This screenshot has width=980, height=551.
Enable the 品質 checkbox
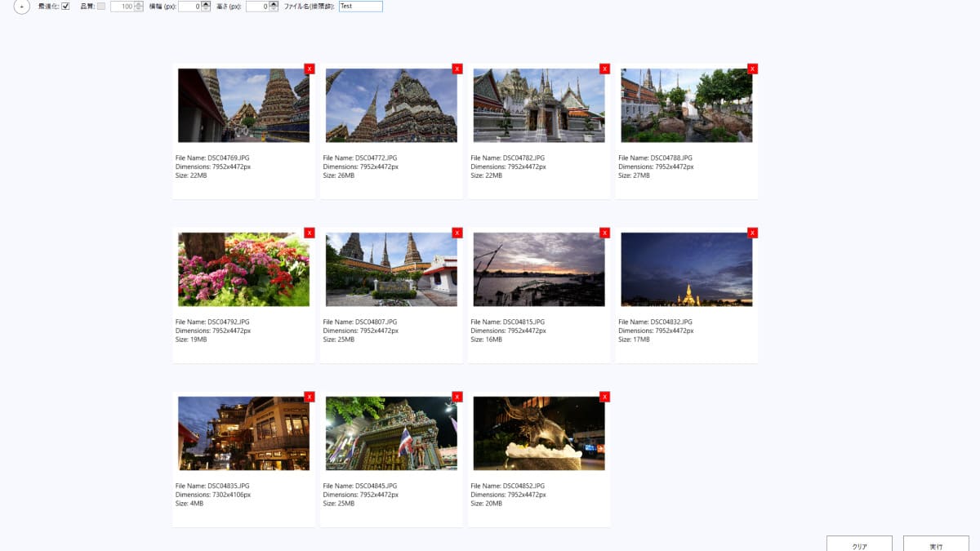coord(101,7)
